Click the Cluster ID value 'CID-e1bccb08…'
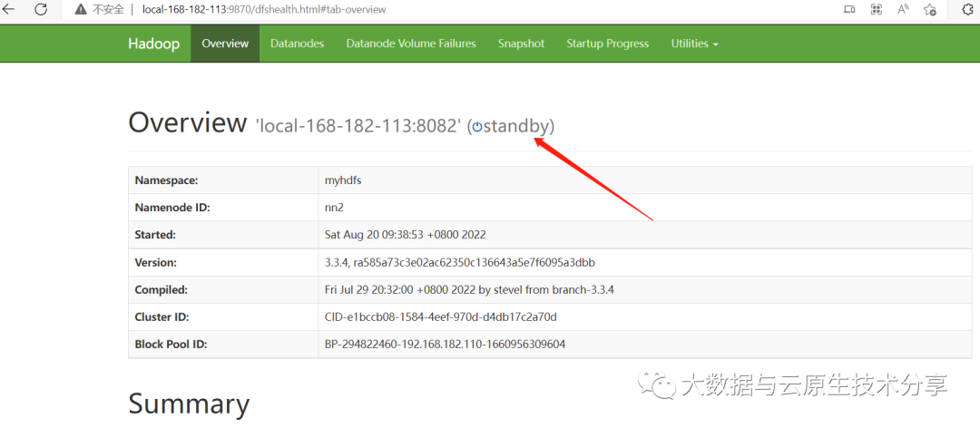 pos(441,317)
